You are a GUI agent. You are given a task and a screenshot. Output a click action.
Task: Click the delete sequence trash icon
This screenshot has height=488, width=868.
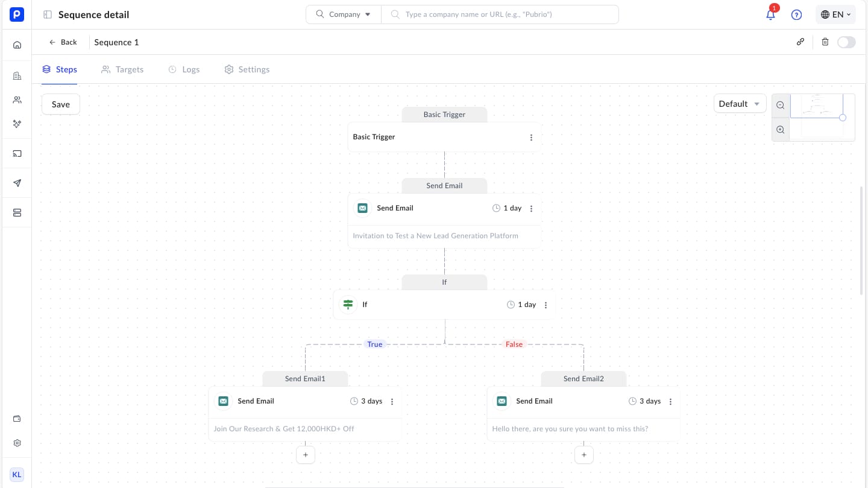pos(825,42)
